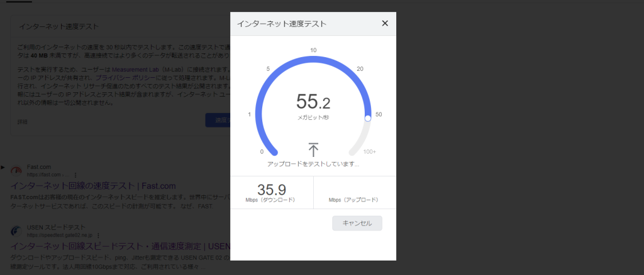Viewport: 644px width, 275px height.
Task: Click the white knob on speed gauge
Action: point(368,118)
